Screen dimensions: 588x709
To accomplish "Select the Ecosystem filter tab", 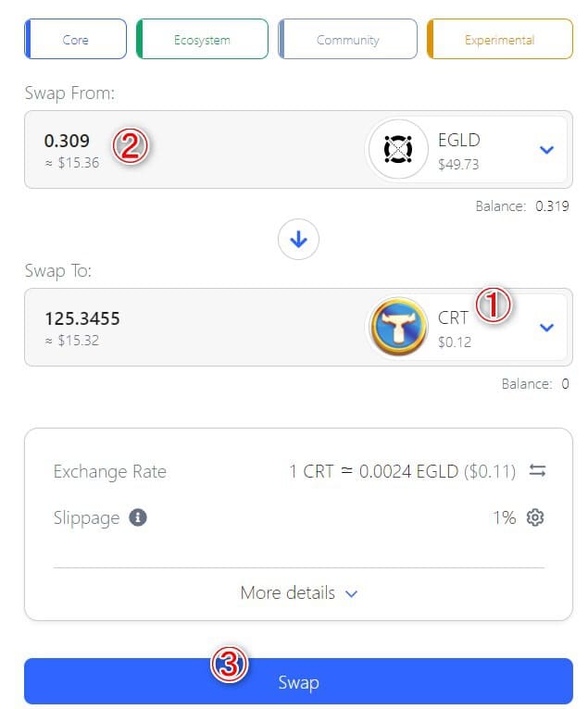I will (202, 40).
